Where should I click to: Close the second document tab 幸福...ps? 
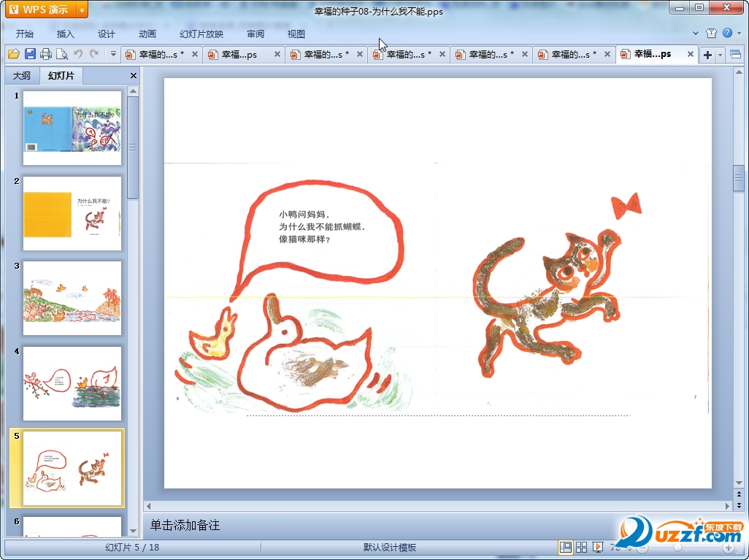277,55
